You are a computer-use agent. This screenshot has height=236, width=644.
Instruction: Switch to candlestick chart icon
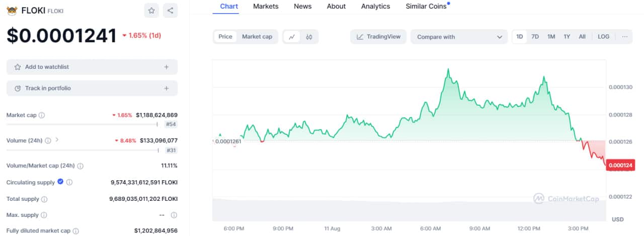tap(309, 37)
